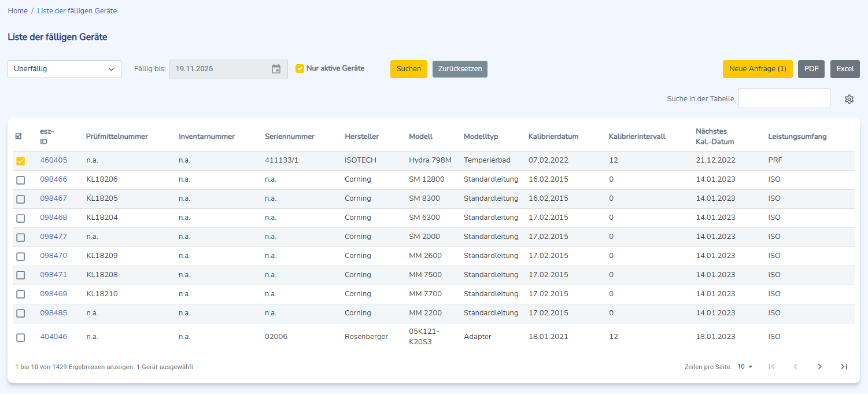Uncheck the row for device 460405
Viewport: 868px width, 394px height.
click(21, 161)
